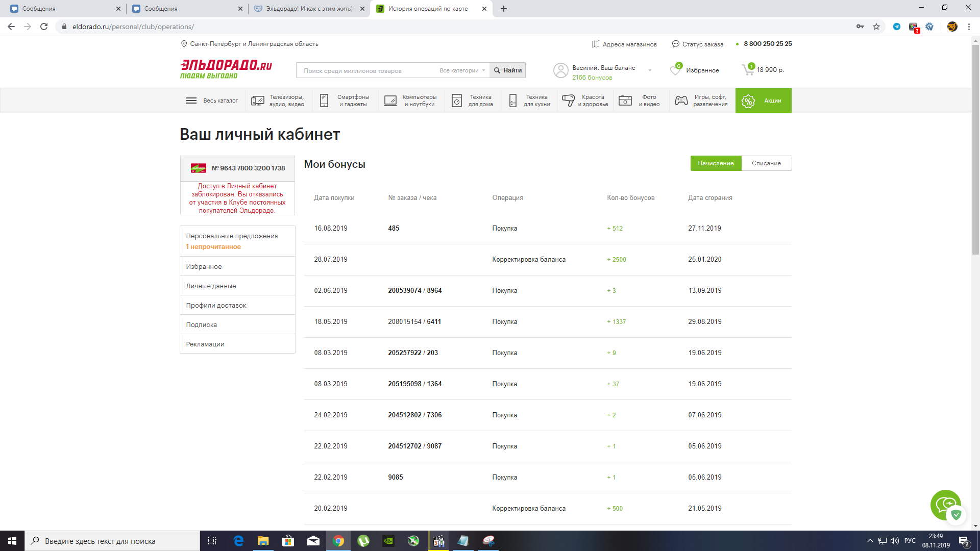This screenshot has width=980, height=551.
Task: Expand Все категории search dropdown
Action: coord(462,70)
